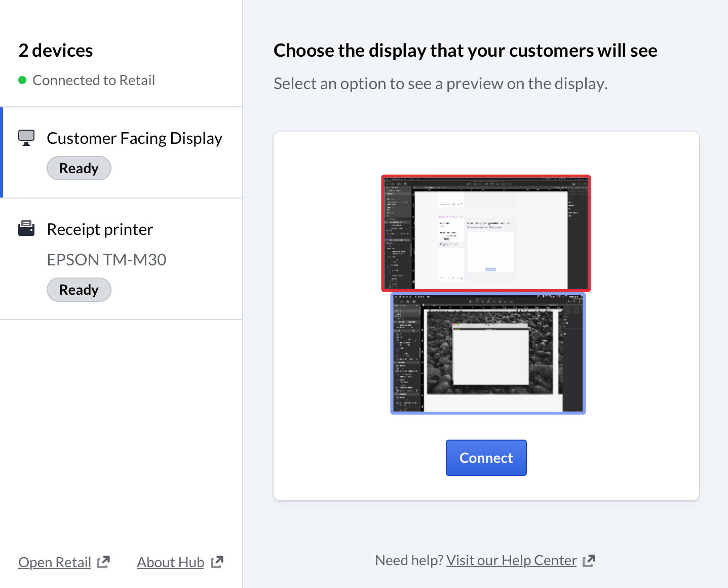Click the EPSON TM-M30 printer model text
The image size is (728, 588).
106,260
